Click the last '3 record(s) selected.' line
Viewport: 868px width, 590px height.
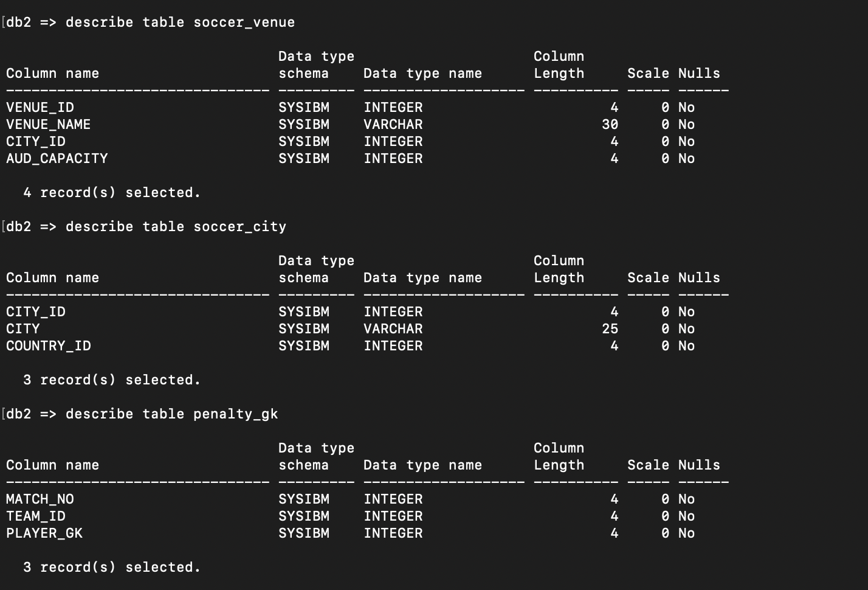coord(112,567)
